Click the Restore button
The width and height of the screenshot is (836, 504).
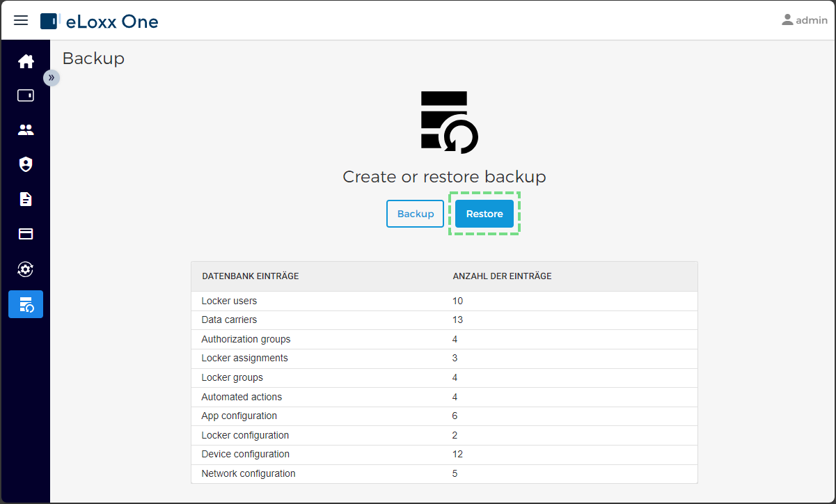tap(484, 214)
